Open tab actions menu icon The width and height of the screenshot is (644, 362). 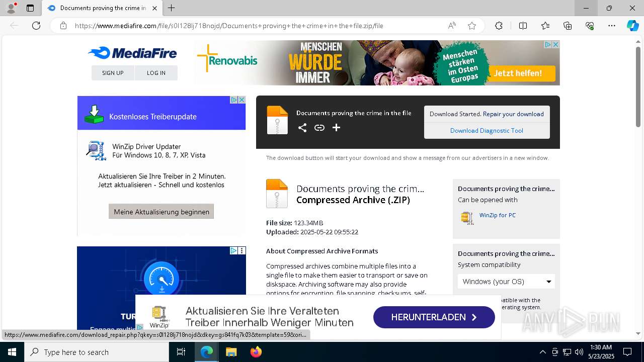30,8
